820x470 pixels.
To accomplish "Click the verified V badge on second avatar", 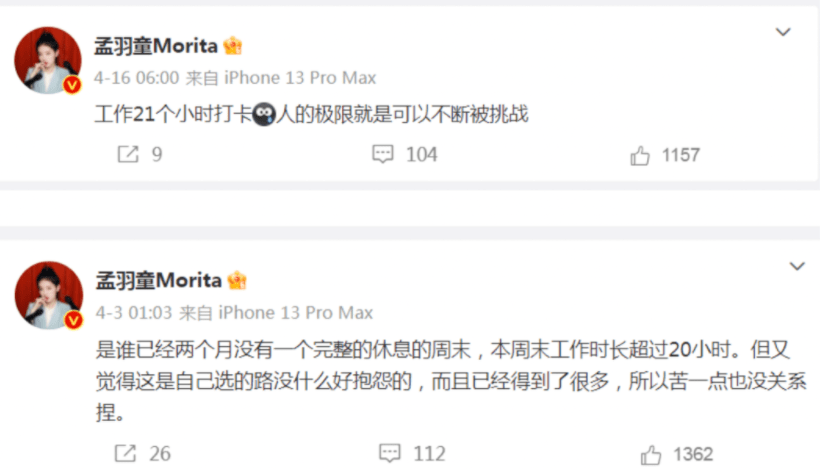I will point(74,319).
